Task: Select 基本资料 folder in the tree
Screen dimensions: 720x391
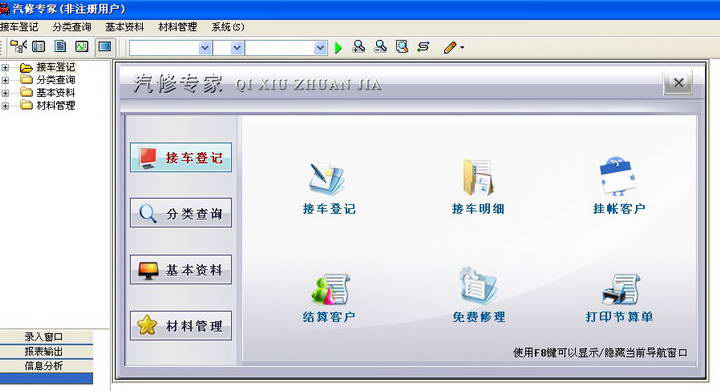Action: tap(56, 93)
